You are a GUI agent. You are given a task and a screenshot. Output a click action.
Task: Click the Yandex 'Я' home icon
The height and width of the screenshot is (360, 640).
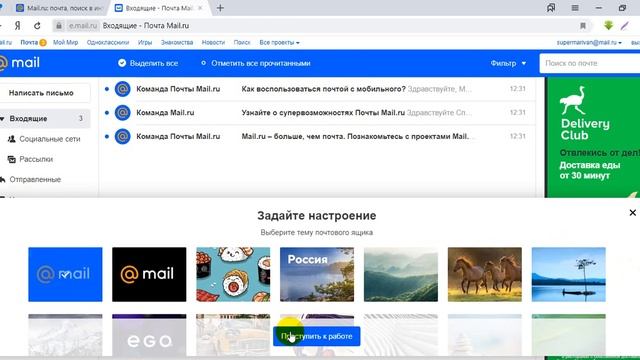pos(18,26)
